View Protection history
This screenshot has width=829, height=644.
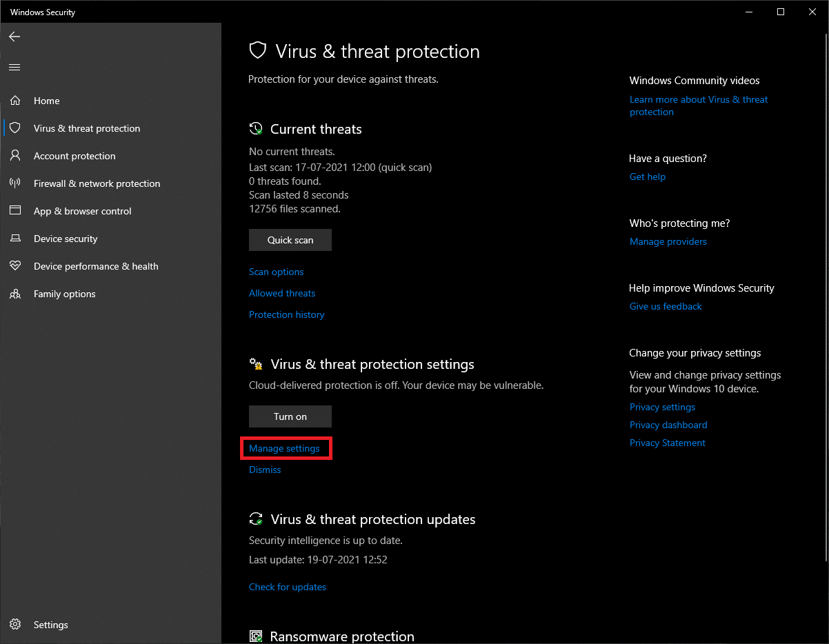[287, 314]
